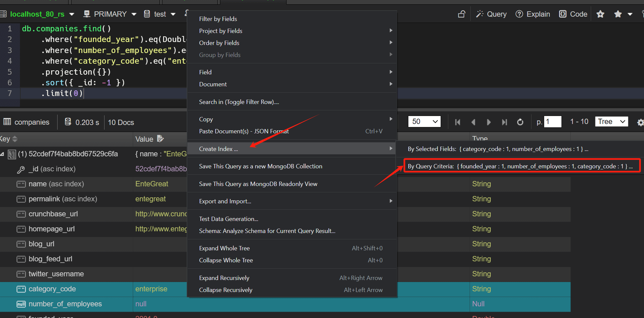The image size is (644, 318).
Task: Open result view settings gear
Action: pyautogui.click(x=640, y=122)
